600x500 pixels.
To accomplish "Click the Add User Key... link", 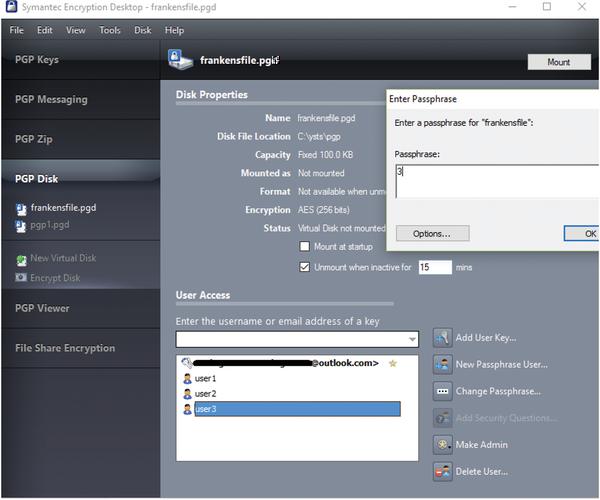I will (x=486, y=338).
